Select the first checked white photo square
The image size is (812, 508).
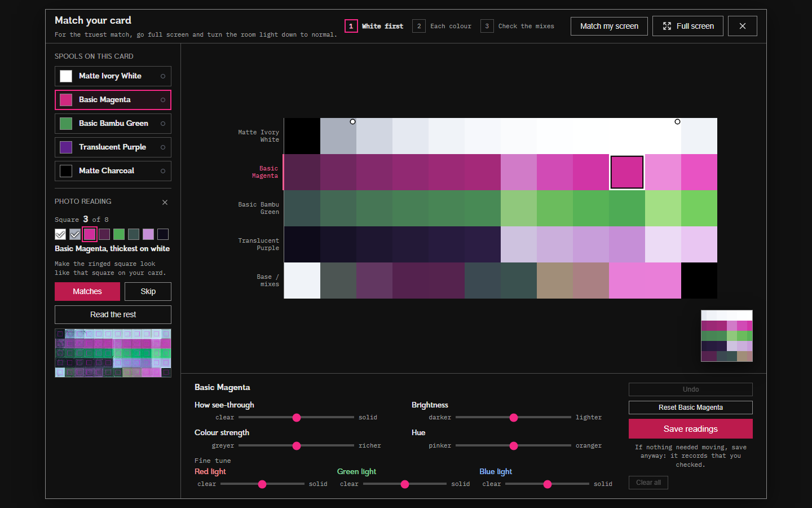[60, 234]
